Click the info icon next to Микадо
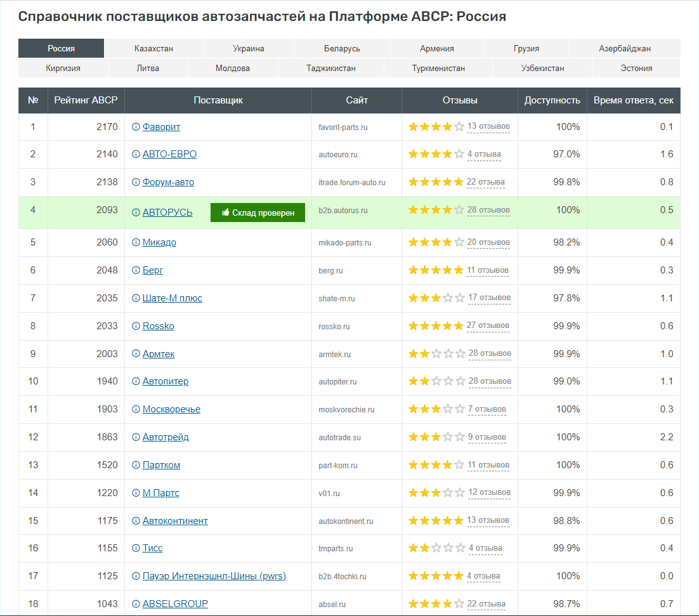The image size is (699, 616). click(x=136, y=242)
